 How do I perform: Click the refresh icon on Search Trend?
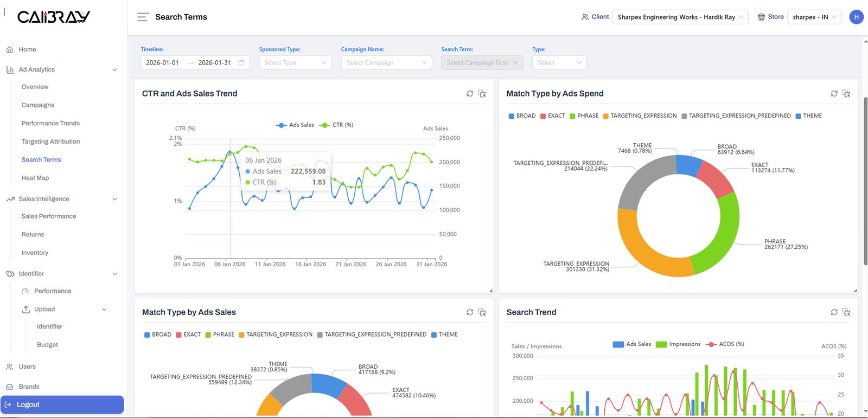834,312
